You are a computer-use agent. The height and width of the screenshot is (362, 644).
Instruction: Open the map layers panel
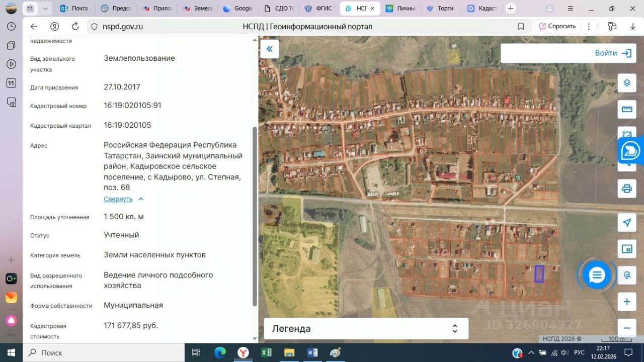pos(627,83)
